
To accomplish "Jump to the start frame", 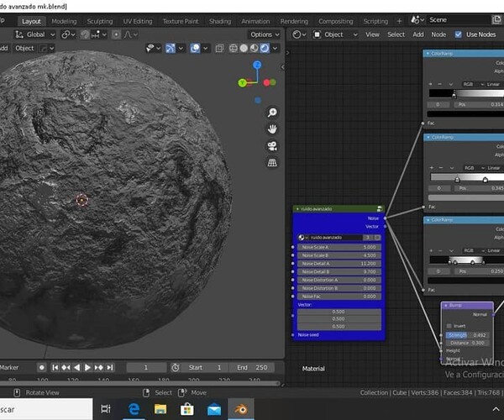I will tap(55, 367).
